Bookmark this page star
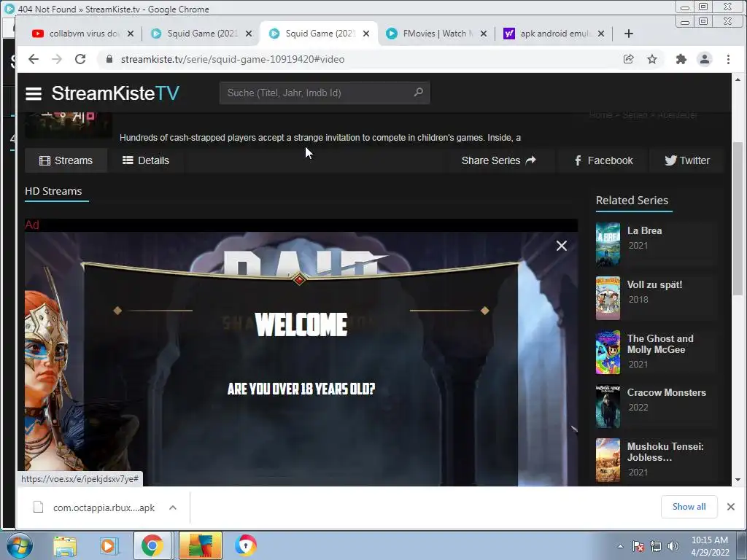 (x=652, y=59)
